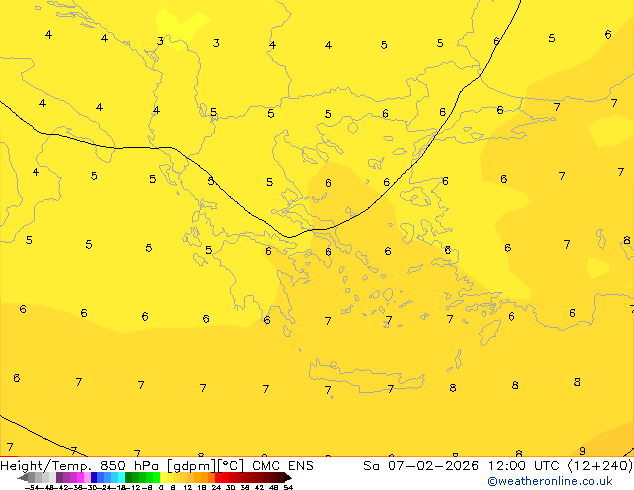Pick the bright magenta legend swatch

click(x=80, y=477)
